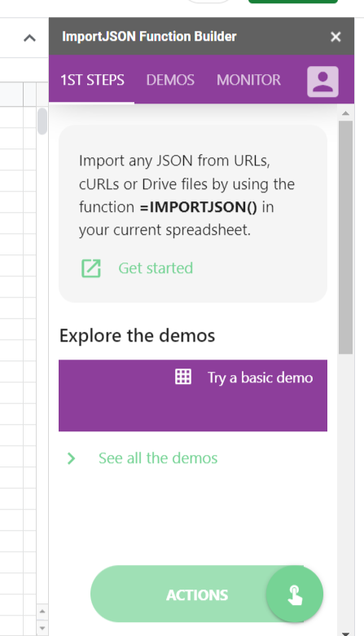Close the ImportJSON Function Builder sidebar
364x636 pixels.
click(335, 37)
